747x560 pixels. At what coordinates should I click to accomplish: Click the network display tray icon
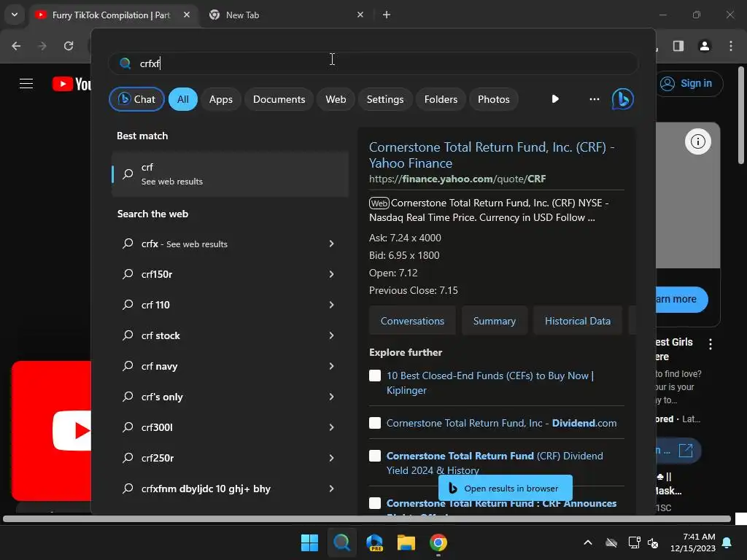point(634,542)
